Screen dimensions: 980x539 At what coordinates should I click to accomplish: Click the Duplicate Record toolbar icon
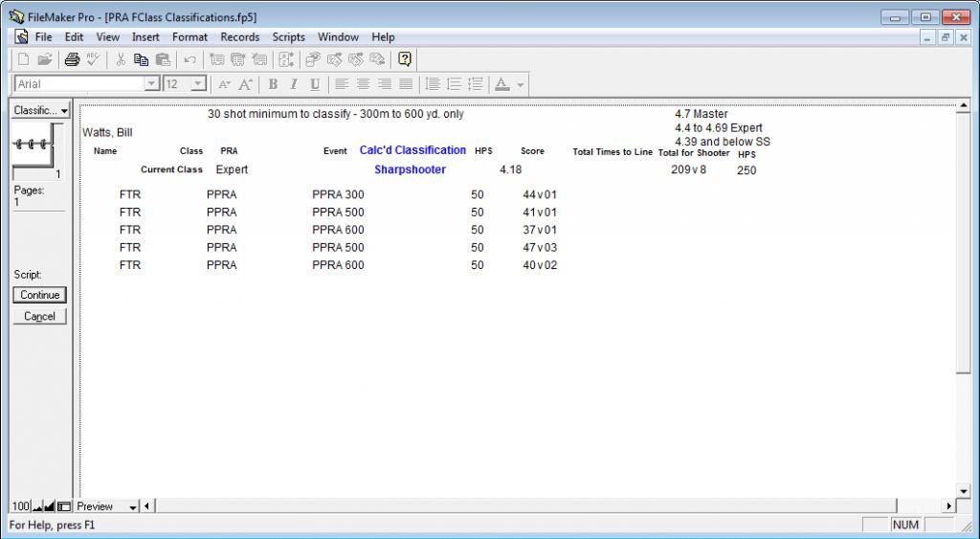tap(238, 59)
